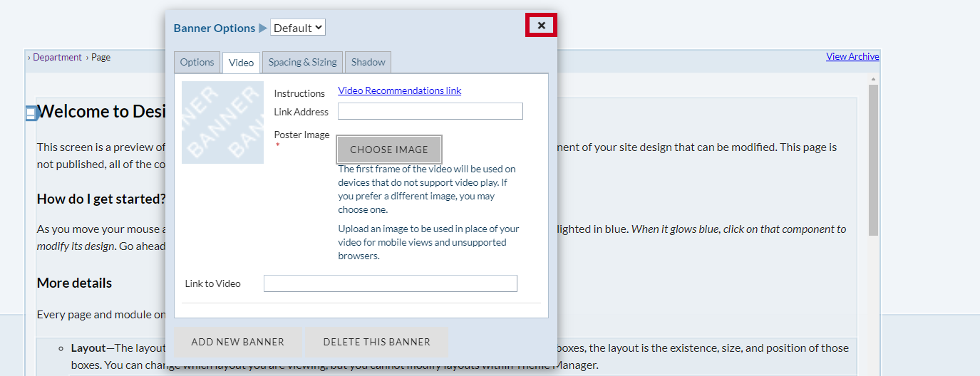Click the Department breadcrumb link
This screenshot has width=980, height=376.
(57, 57)
